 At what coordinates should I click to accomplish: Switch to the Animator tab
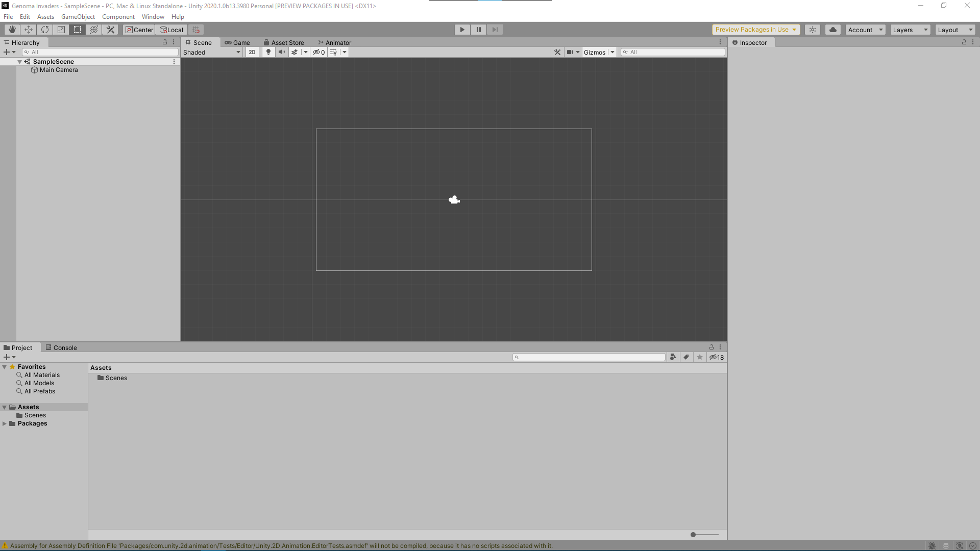tap(335, 43)
